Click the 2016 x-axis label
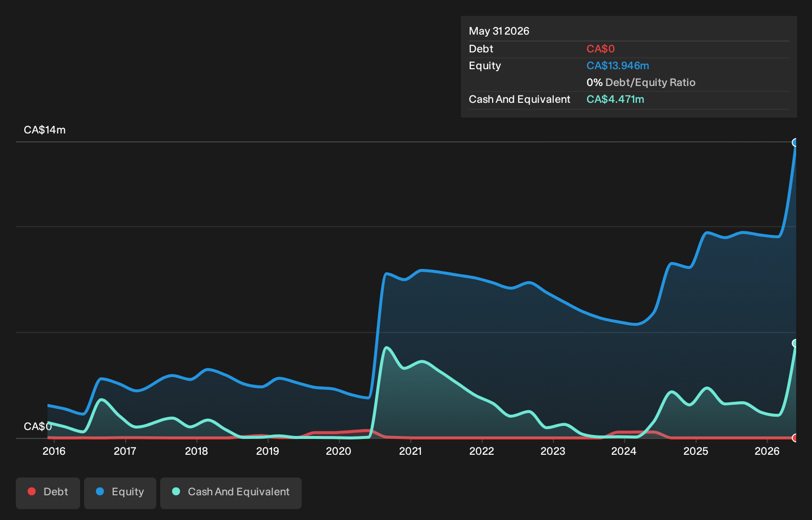Screen dimensions: 812x520 click(54, 451)
